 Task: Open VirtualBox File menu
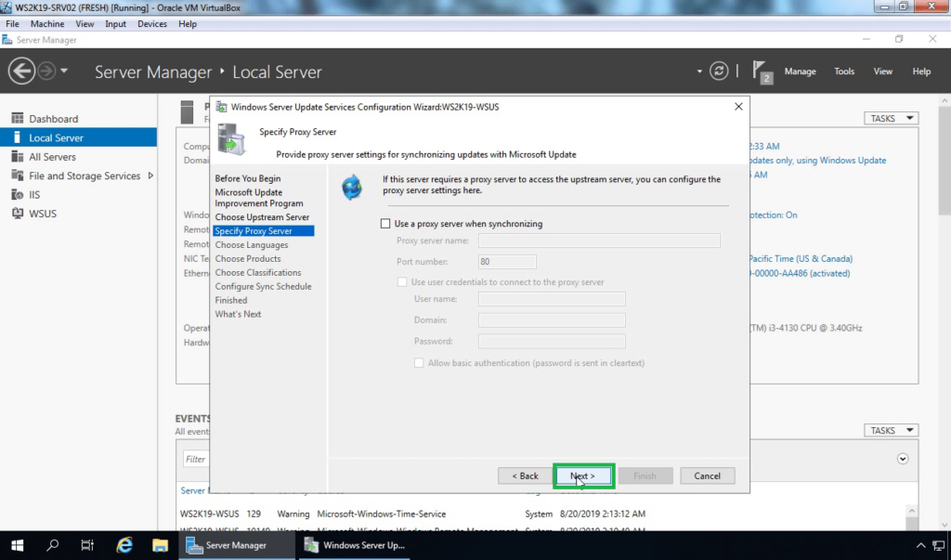coord(12,23)
